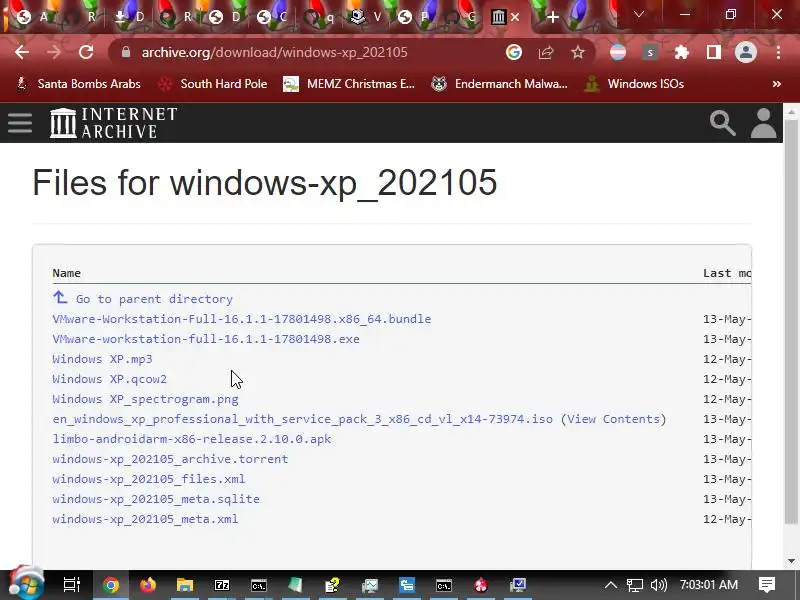The image size is (800, 600).
Task: Switch to the tab labeled q
Action: [319, 17]
